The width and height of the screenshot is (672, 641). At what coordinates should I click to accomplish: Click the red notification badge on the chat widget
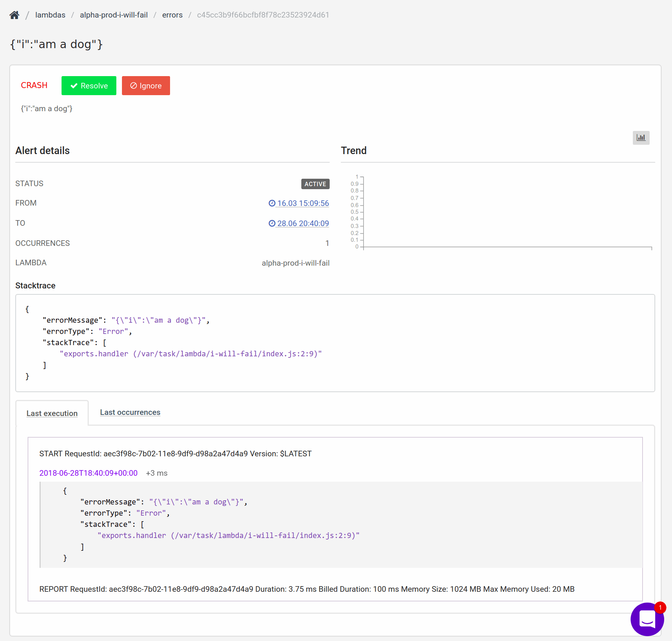[x=660, y=607]
